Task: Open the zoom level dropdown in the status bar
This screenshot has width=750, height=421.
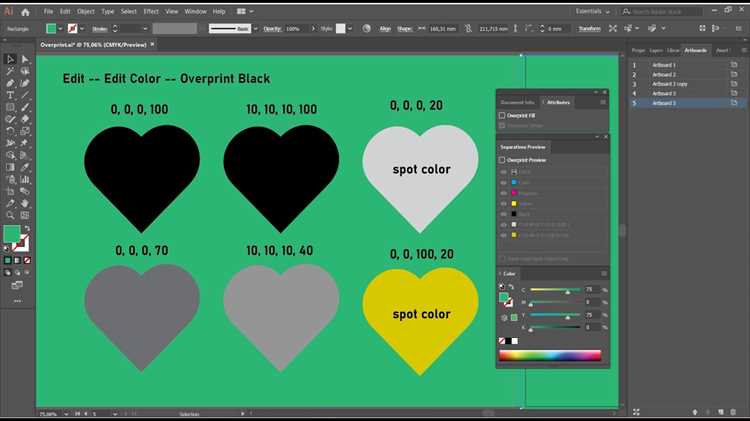Action: [x=66, y=414]
